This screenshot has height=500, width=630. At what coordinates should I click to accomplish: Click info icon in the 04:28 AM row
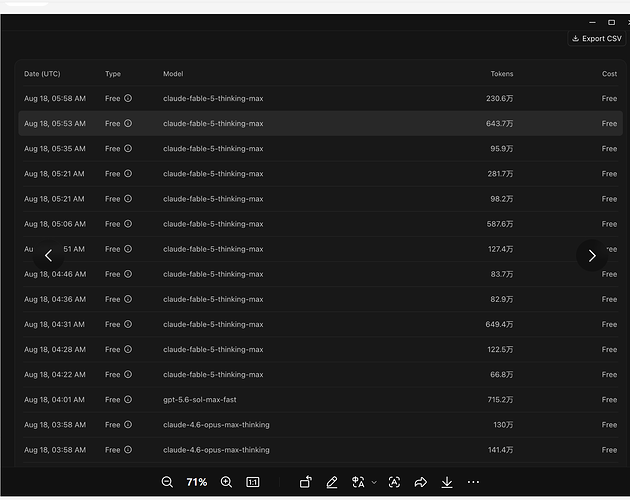[128, 349]
